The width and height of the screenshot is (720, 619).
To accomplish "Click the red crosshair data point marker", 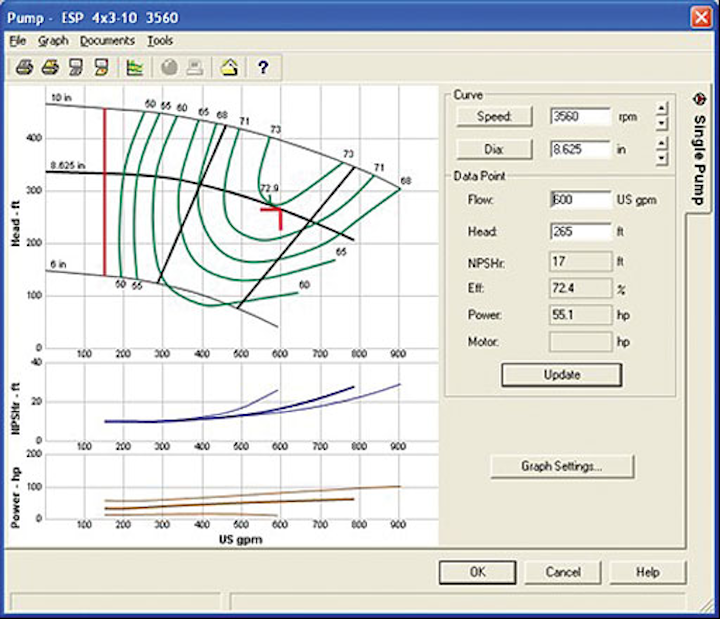I will coord(276,214).
